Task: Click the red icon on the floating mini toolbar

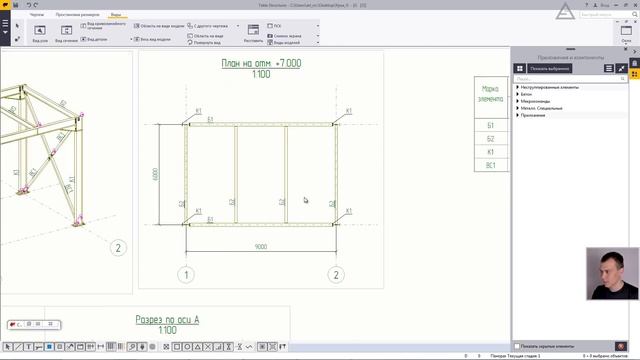Action: 13,324
